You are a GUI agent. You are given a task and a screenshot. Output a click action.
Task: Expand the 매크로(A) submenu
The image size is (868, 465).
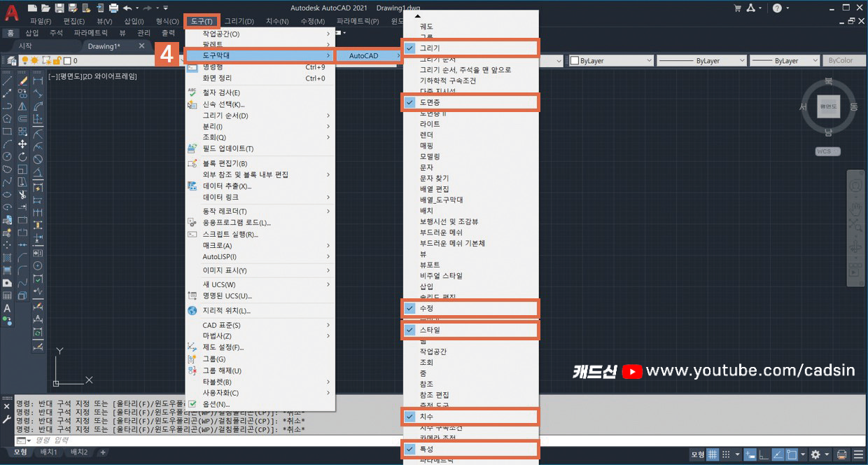coord(260,246)
